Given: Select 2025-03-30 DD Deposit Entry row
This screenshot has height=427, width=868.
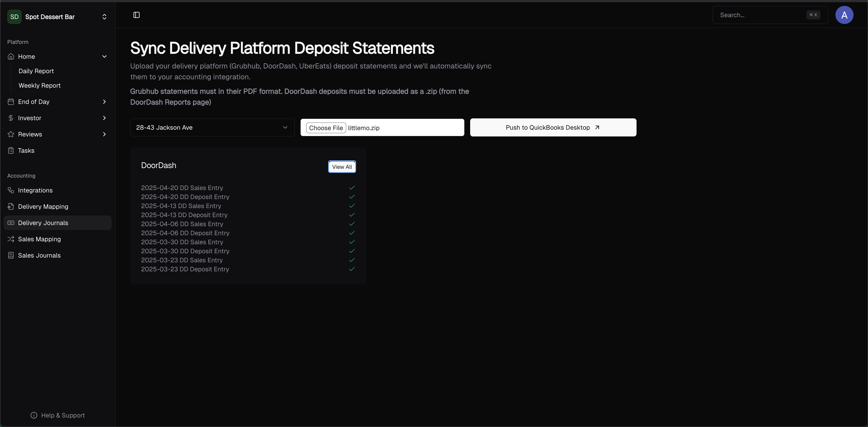Looking at the screenshot, I should [248, 251].
